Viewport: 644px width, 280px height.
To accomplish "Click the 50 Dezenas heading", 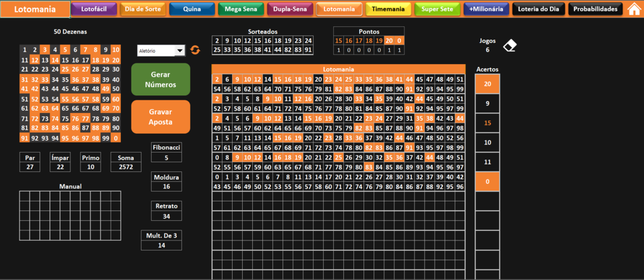I will (70, 31).
